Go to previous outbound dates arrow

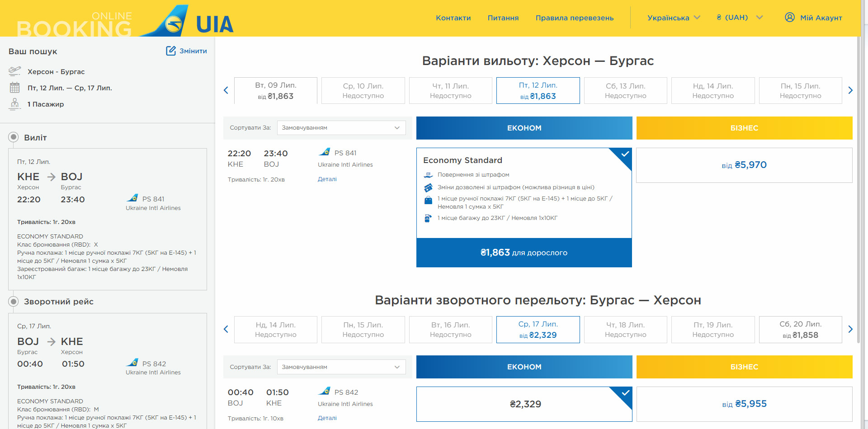(x=226, y=90)
